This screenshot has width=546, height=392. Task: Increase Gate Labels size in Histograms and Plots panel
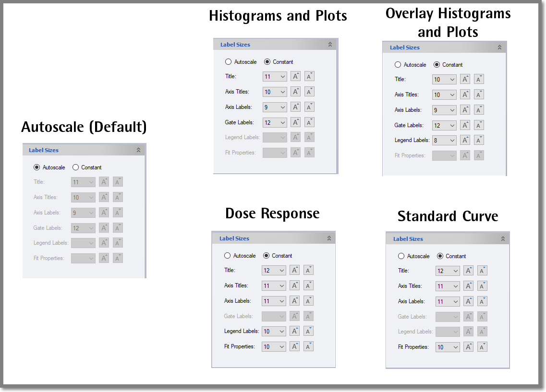pos(296,122)
